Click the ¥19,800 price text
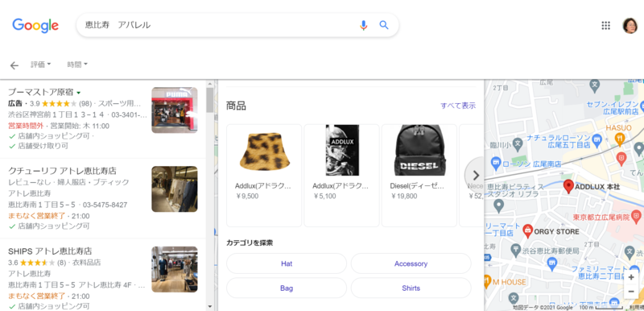Image resolution: width=644 pixels, height=311 pixels. (404, 197)
